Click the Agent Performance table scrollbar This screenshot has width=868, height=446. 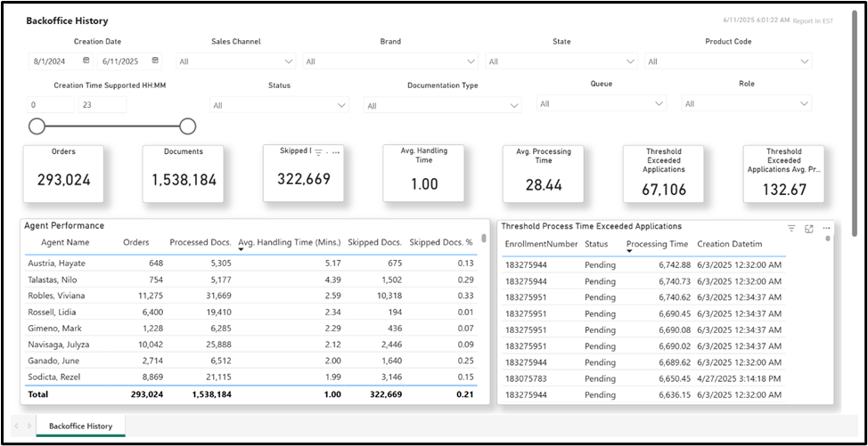point(484,239)
